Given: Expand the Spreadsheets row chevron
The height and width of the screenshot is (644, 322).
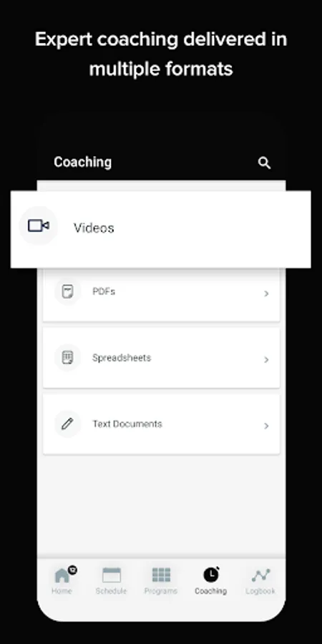Looking at the screenshot, I should tap(266, 360).
